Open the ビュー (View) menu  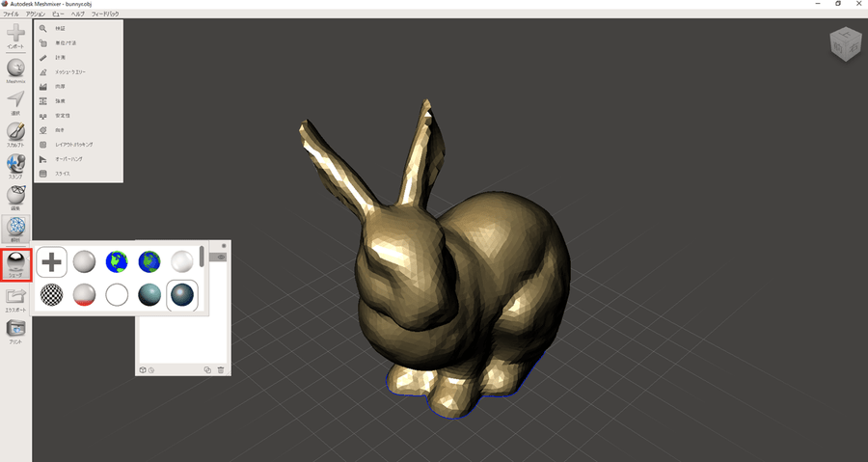[x=58, y=14]
